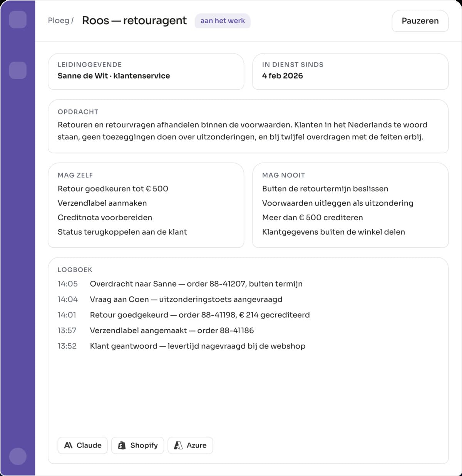Open the Claude integration chip label
Screen dimensions: 462x476
click(x=89, y=445)
